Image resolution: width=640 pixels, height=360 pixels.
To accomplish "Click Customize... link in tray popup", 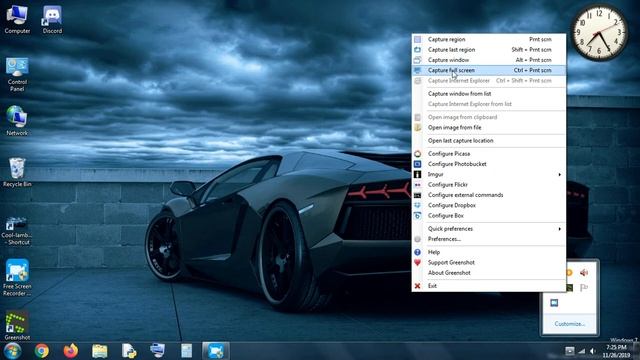I will coord(569,324).
